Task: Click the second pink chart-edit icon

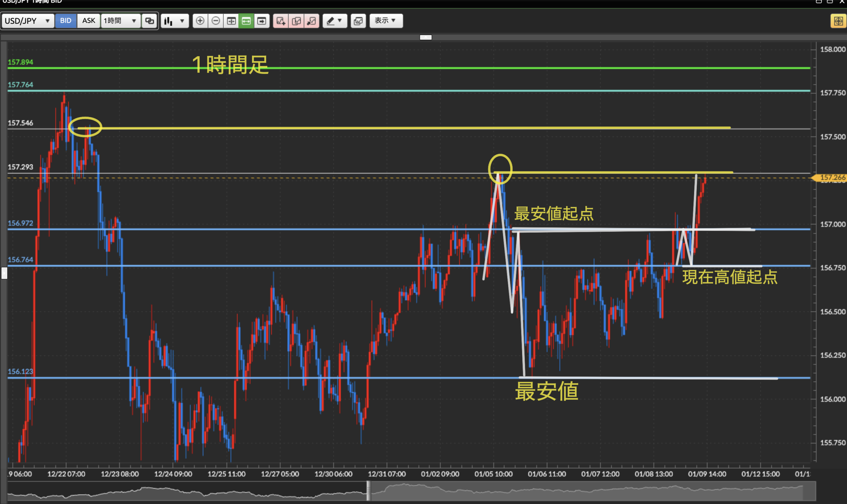Action: 296,21
